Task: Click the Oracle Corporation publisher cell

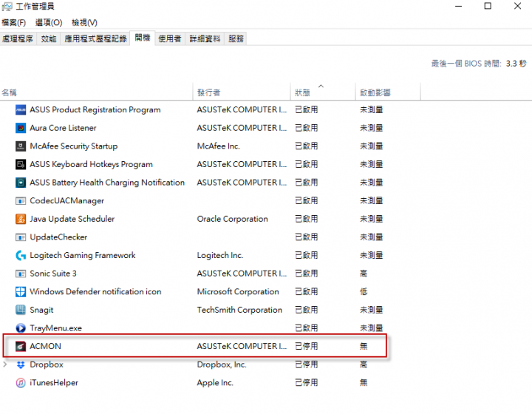Action: pos(233,219)
